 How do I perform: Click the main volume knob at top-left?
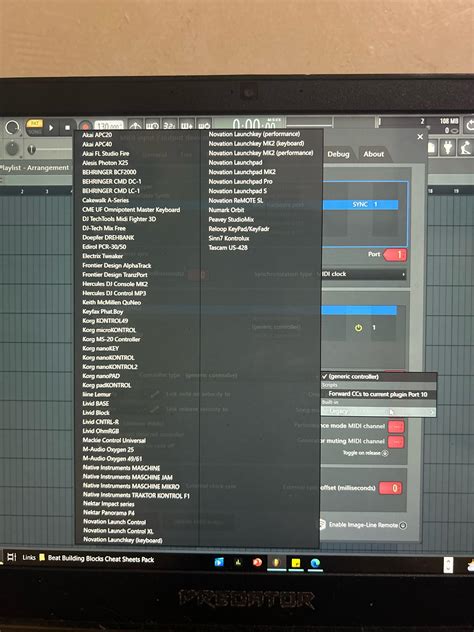(12, 128)
